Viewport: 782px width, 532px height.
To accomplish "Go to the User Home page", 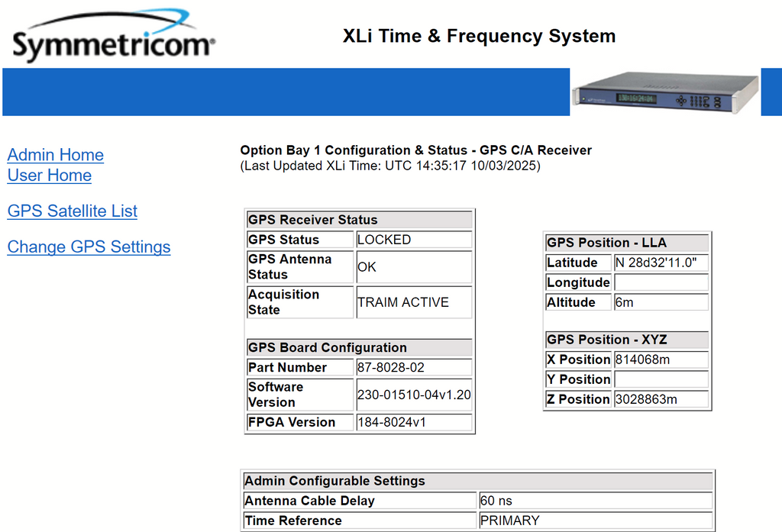I will (x=49, y=176).
